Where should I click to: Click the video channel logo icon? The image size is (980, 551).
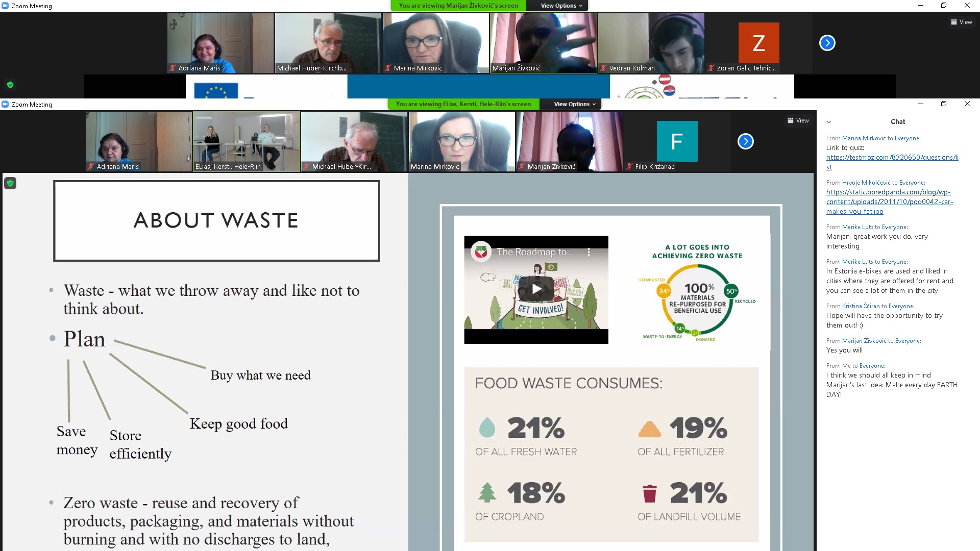(x=481, y=252)
